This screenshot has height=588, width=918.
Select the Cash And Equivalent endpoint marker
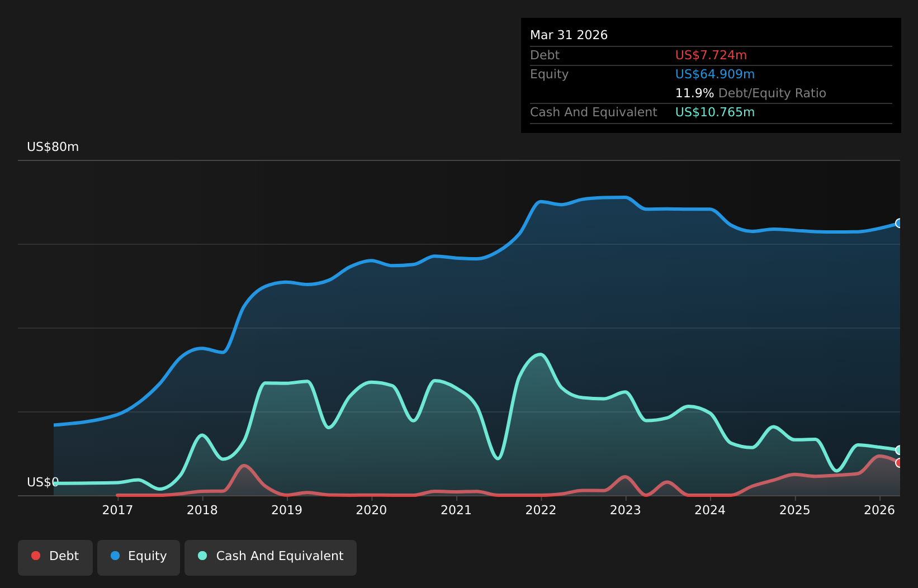coord(899,450)
